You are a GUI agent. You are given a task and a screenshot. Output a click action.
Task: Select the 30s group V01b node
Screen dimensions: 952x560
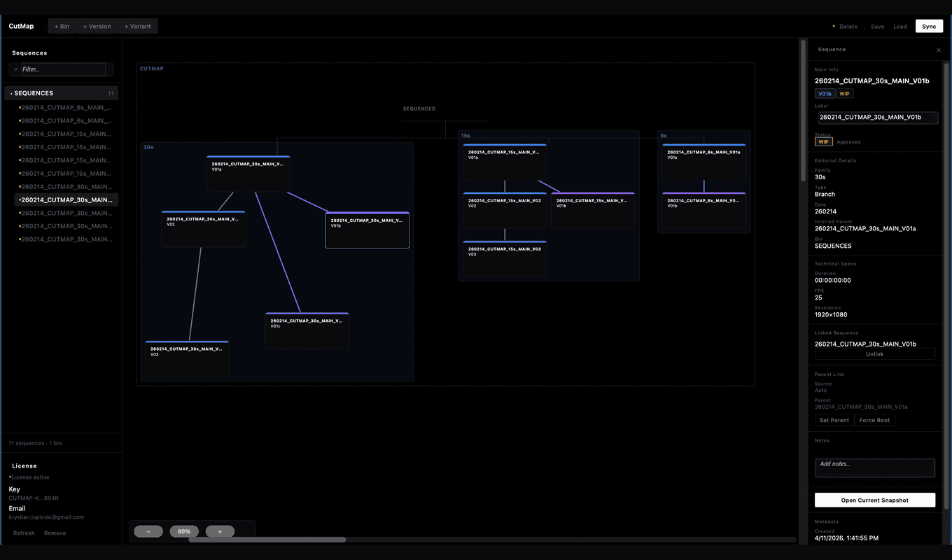[367, 230]
